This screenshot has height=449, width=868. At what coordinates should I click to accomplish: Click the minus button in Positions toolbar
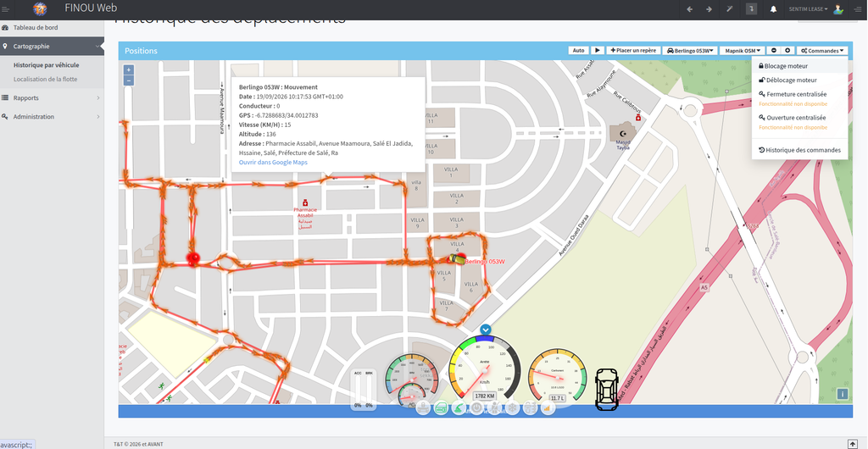tap(774, 50)
